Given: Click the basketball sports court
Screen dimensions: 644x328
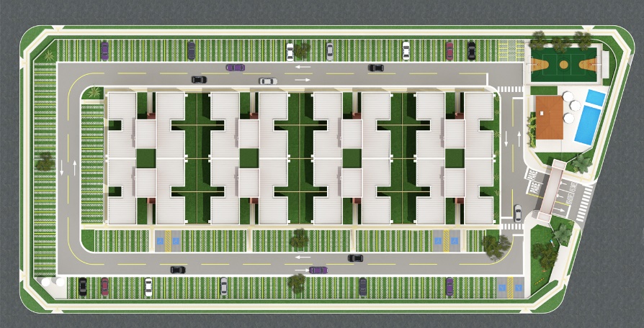Looking at the screenshot, I should coord(563,64).
